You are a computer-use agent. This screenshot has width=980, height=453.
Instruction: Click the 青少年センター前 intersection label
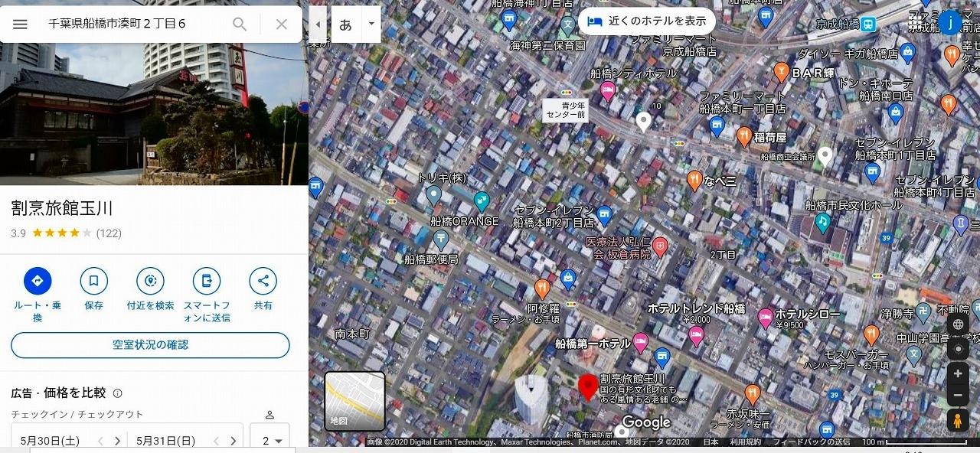566,109
